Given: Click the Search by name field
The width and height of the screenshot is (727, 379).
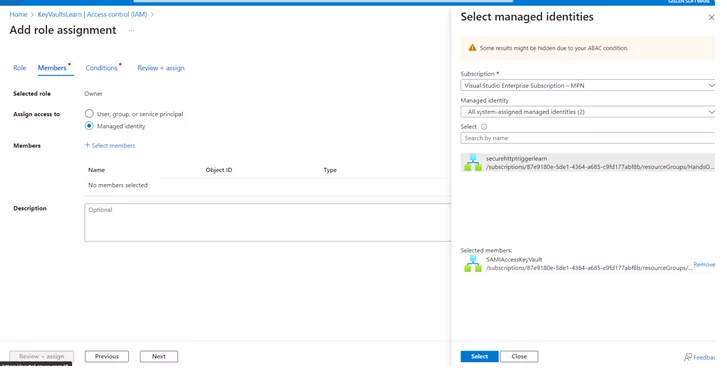Looking at the screenshot, I should pyautogui.click(x=587, y=138).
